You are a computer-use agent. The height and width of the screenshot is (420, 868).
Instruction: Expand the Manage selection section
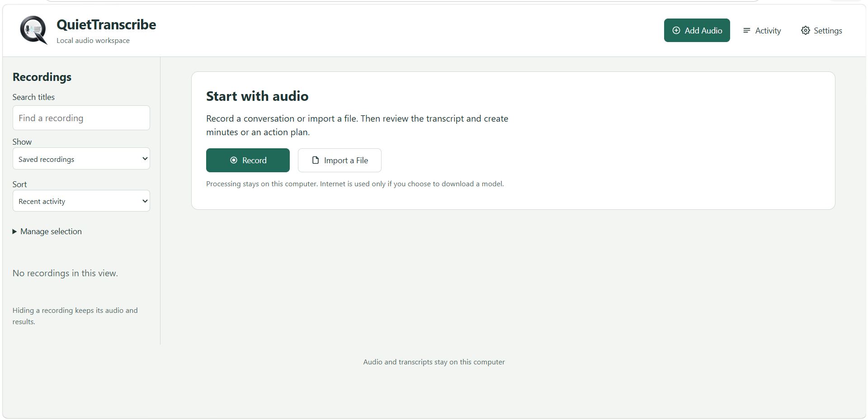point(47,231)
